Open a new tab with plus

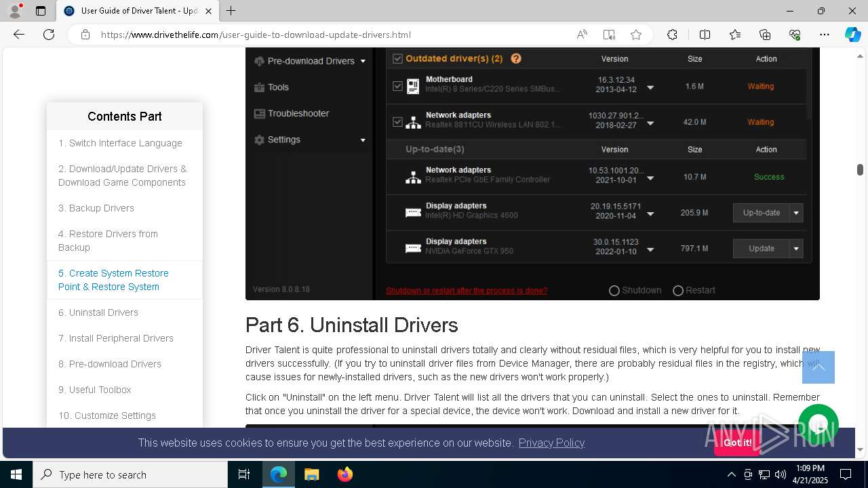(x=231, y=11)
